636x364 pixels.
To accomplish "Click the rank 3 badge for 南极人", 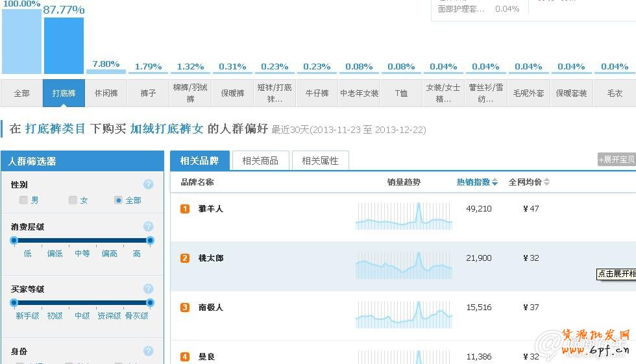I will click(x=185, y=308).
